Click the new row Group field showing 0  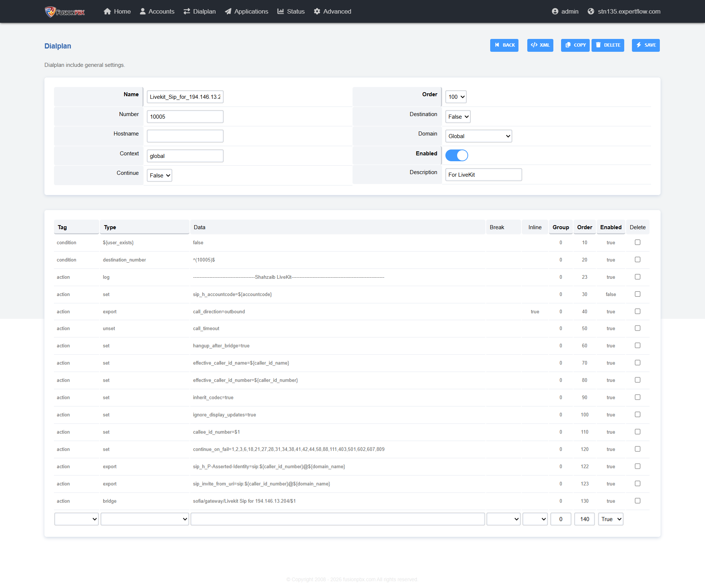coord(561,519)
